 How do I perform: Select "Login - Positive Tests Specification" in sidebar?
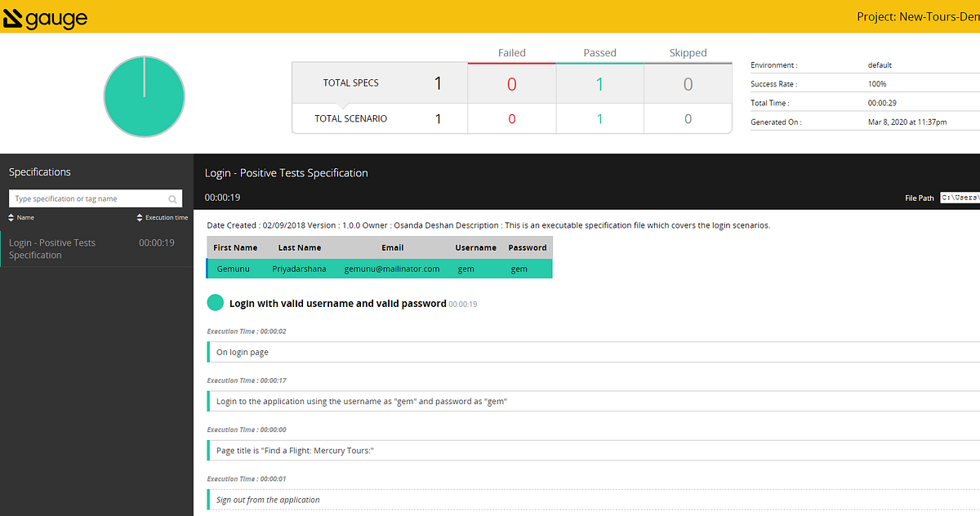click(x=51, y=248)
